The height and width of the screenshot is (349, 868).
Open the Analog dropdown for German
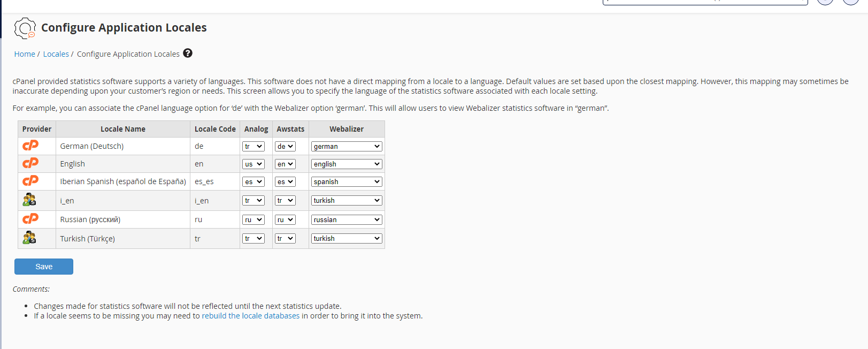point(254,146)
